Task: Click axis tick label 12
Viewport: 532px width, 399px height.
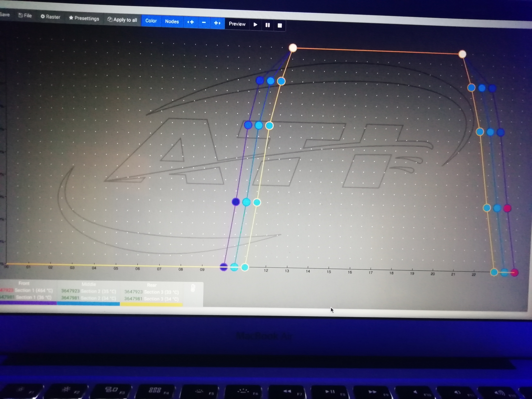Action: [x=266, y=271]
